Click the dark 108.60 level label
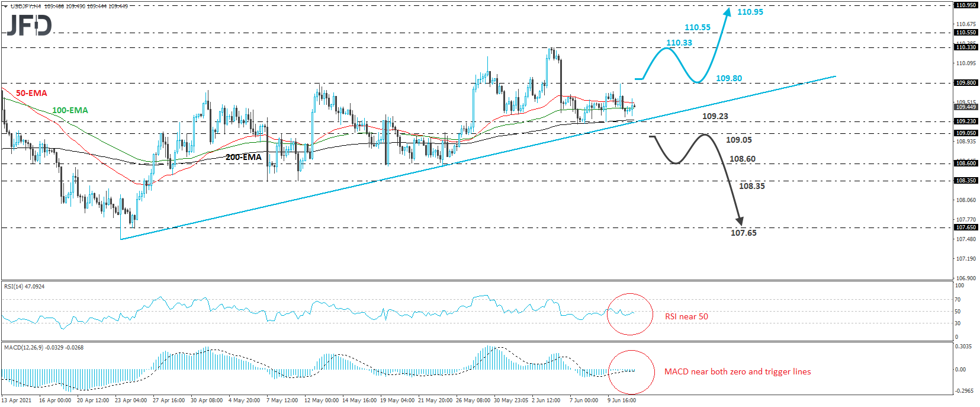 click(743, 159)
